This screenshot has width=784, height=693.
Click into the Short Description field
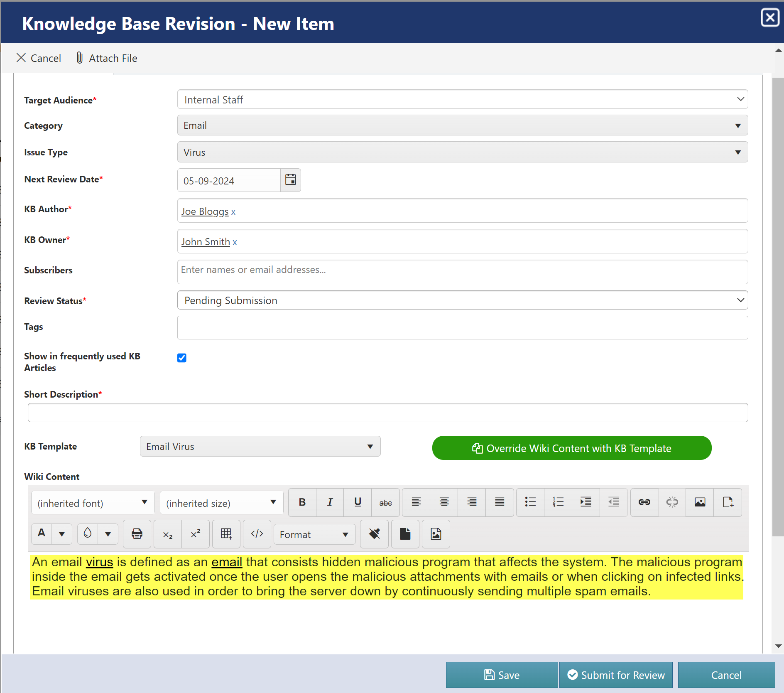click(387, 413)
